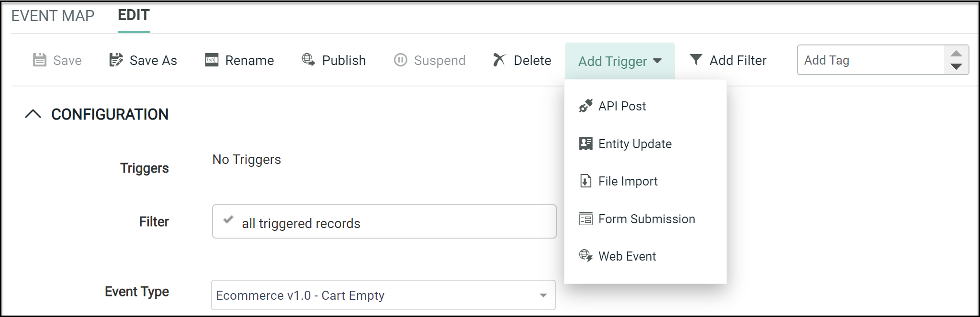Open the Event Type dropdown
Screen dimensions: 980x317
tap(383, 295)
